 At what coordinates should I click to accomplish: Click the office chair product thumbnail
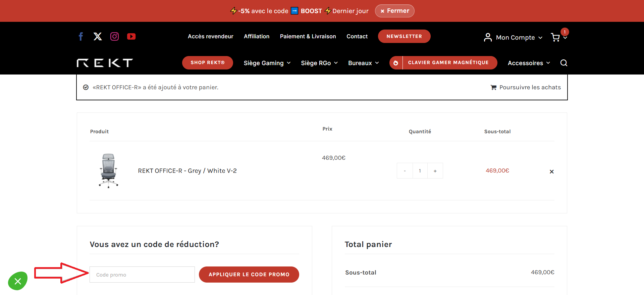[x=109, y=171]
